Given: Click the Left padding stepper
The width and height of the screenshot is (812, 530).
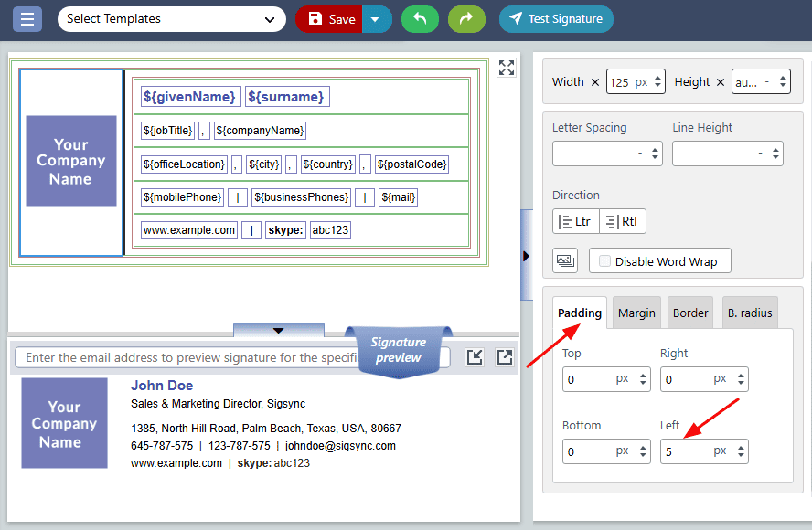Looking at the screenshot, I should (x=741, y=451).
